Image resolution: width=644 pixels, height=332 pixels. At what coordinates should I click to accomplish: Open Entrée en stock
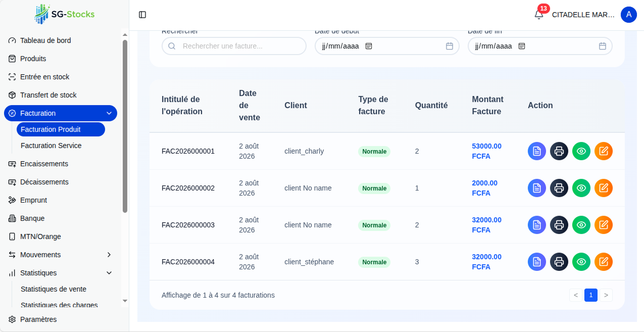pos(61,77)
